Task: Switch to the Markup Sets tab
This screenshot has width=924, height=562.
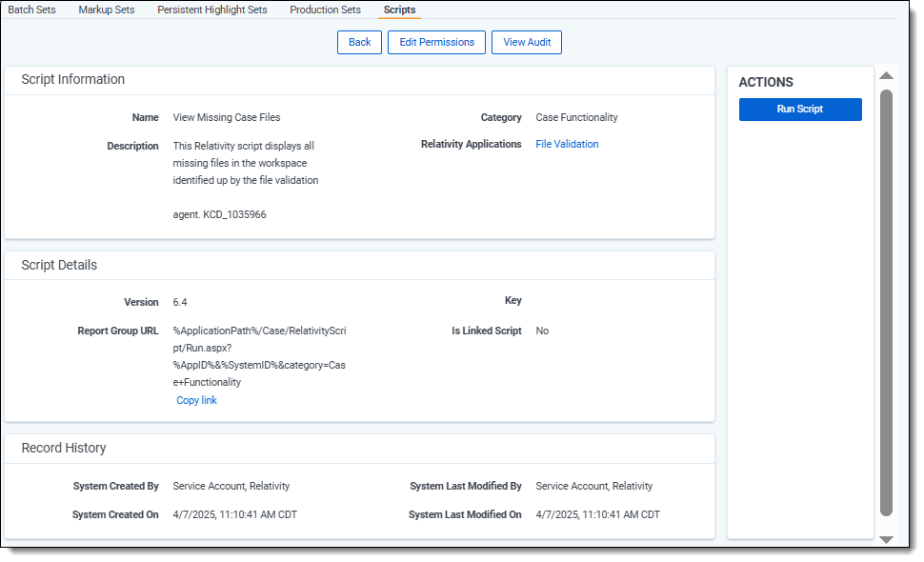Action: tap(106, 10)
